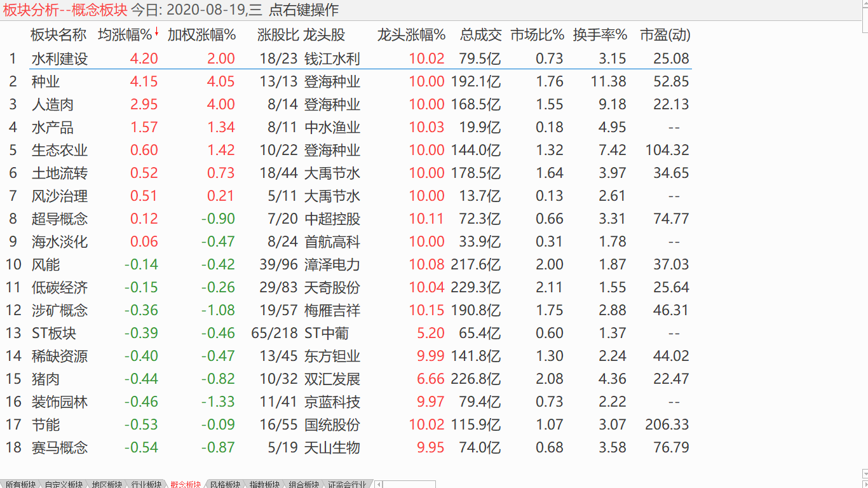Click the tab bar left scroll arrow

[x=379, y=484]
